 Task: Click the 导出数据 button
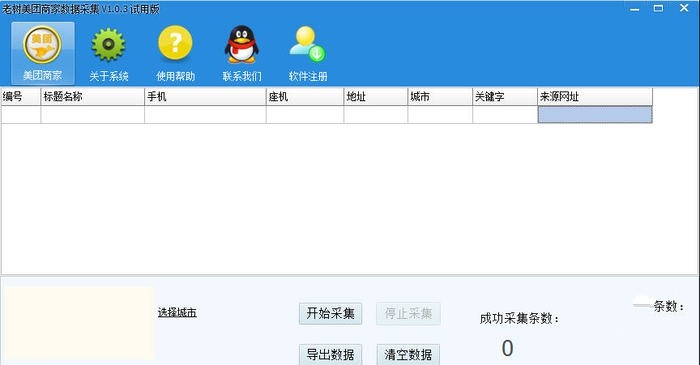tap(330, 354)
